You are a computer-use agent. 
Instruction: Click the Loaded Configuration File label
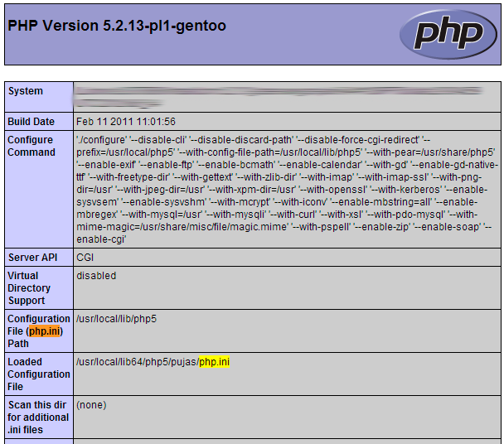pyautogui.click(x=39, y=374)
